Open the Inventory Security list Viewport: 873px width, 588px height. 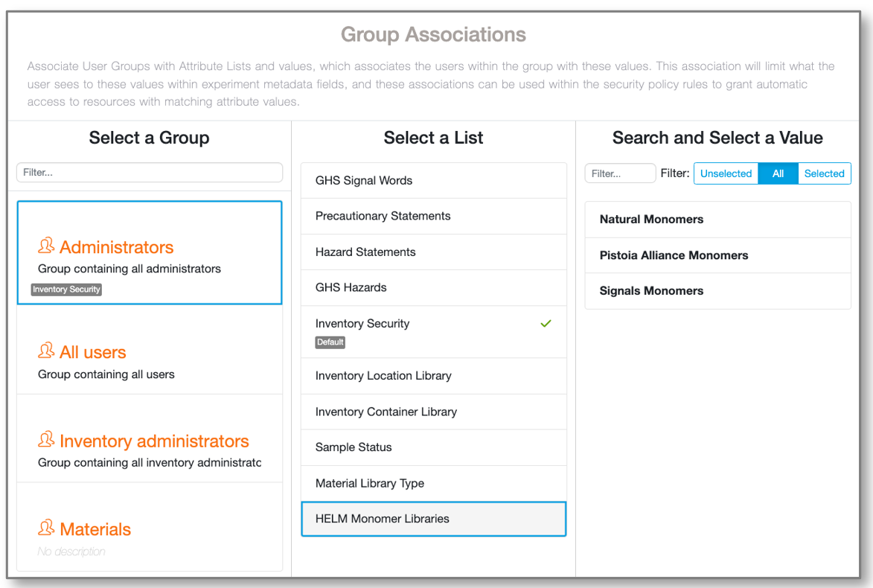pos(434,331)
